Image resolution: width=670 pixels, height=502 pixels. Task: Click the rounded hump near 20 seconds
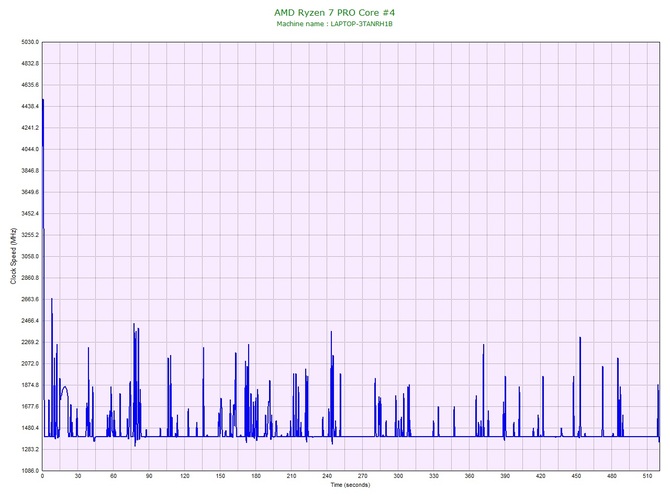click(x=65, y=387)
